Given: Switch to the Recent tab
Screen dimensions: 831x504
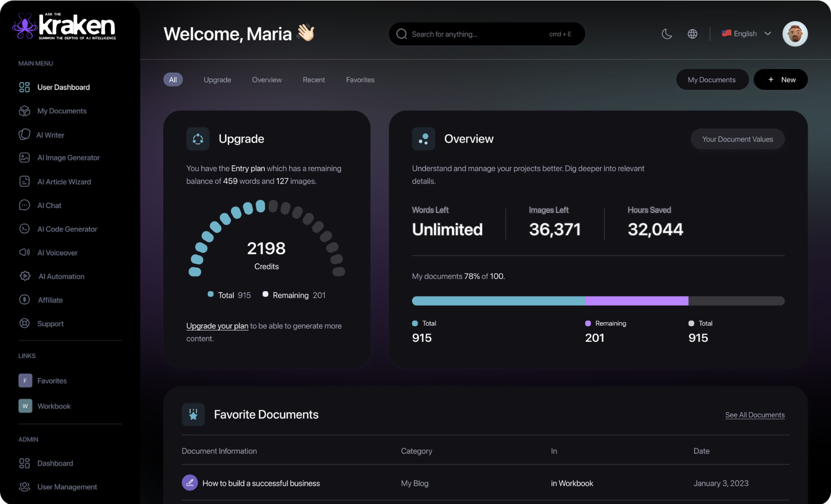Looking at the screenshot, I should click(314, 80).
